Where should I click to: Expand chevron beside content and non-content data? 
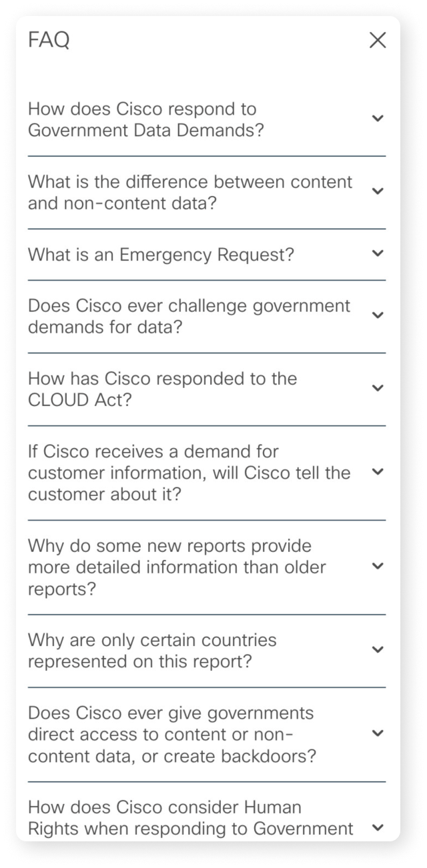(378, 191)
